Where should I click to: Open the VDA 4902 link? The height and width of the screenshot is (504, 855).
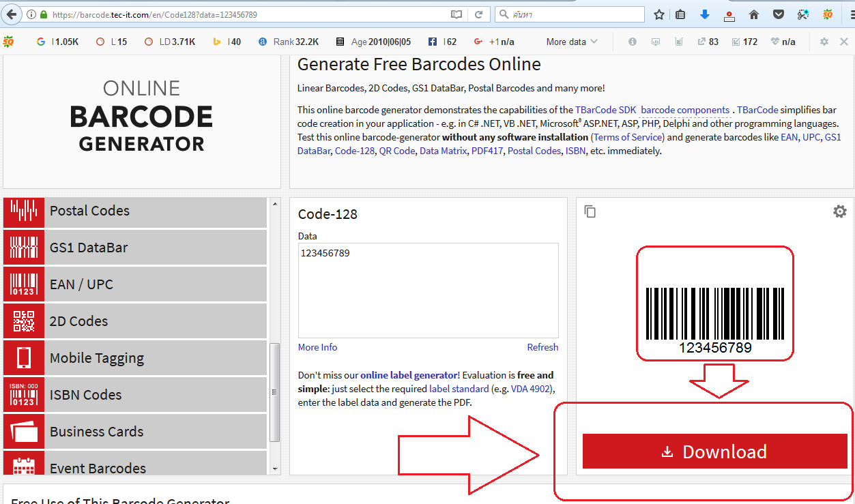(x=530, y=389)
